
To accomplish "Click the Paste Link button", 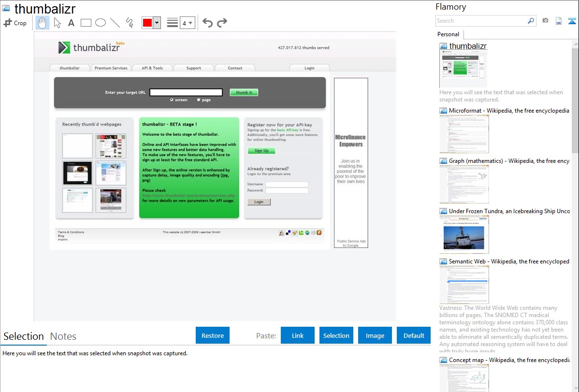I will (x=298, y=335).
